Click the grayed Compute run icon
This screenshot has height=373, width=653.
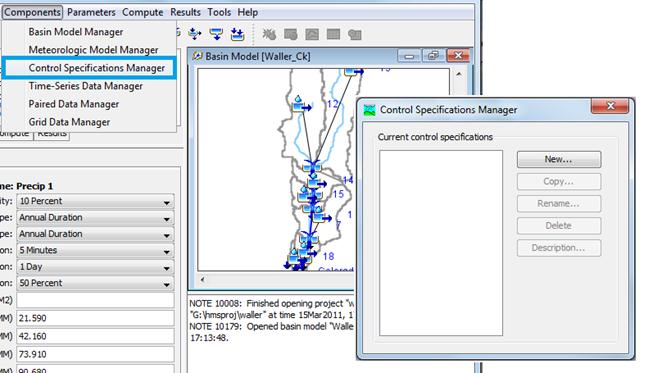[269, 34]
